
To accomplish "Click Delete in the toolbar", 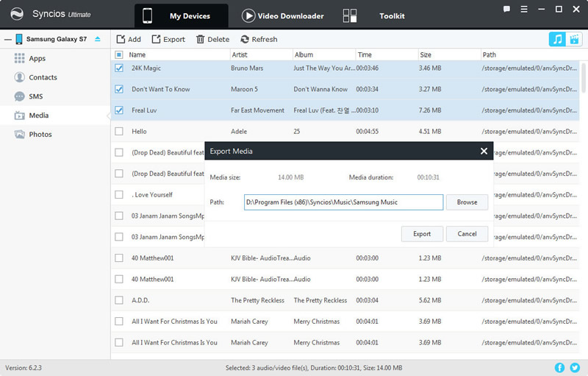I will point(212,39).
